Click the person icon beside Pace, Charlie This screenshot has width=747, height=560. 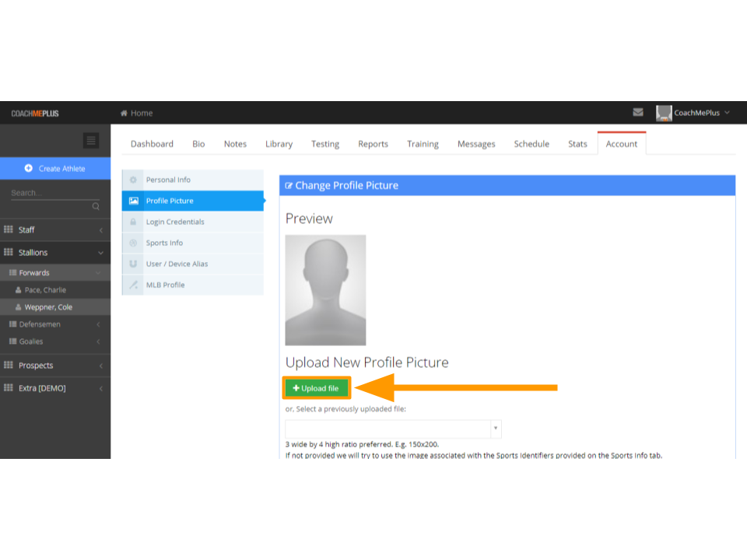point(18,289)
